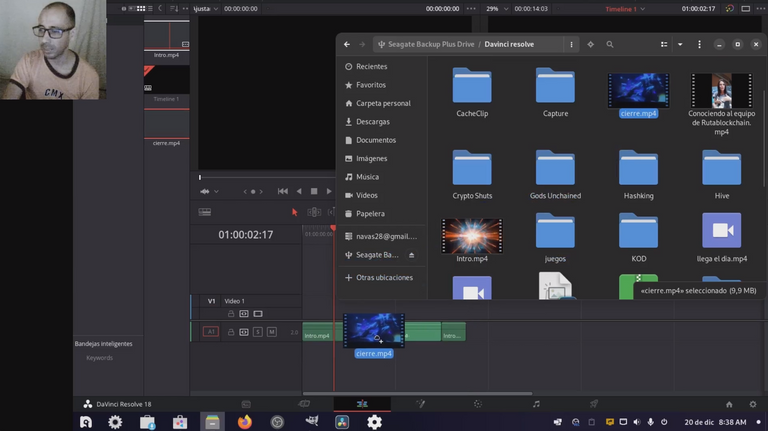Open the Gods Unchained folder
Screen dimensions: 768x431
555,174
